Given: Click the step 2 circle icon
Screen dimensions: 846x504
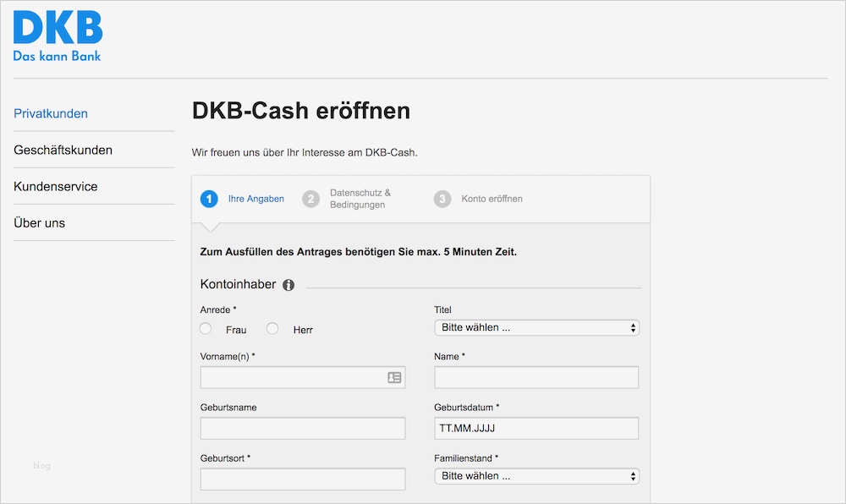Looking at the screenshot, I should [x=311, y=199].
